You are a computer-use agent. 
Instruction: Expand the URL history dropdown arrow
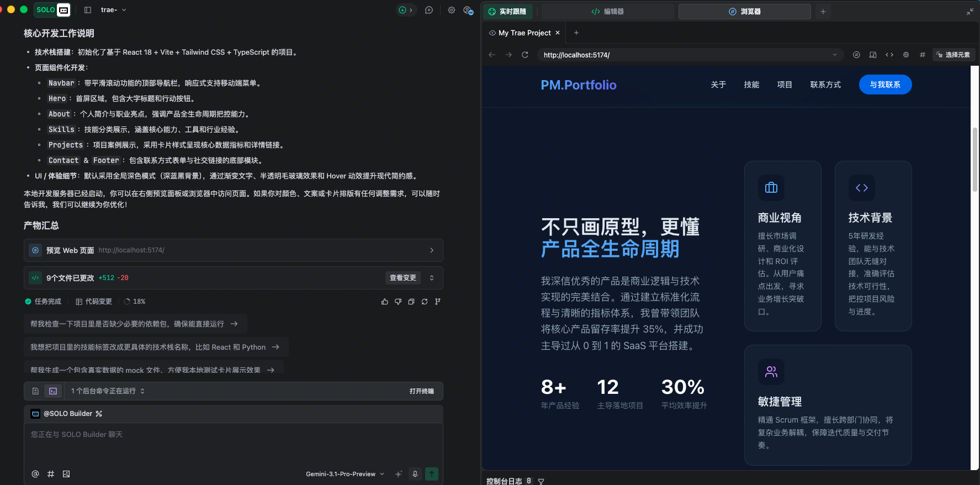(x=835, y=55)
